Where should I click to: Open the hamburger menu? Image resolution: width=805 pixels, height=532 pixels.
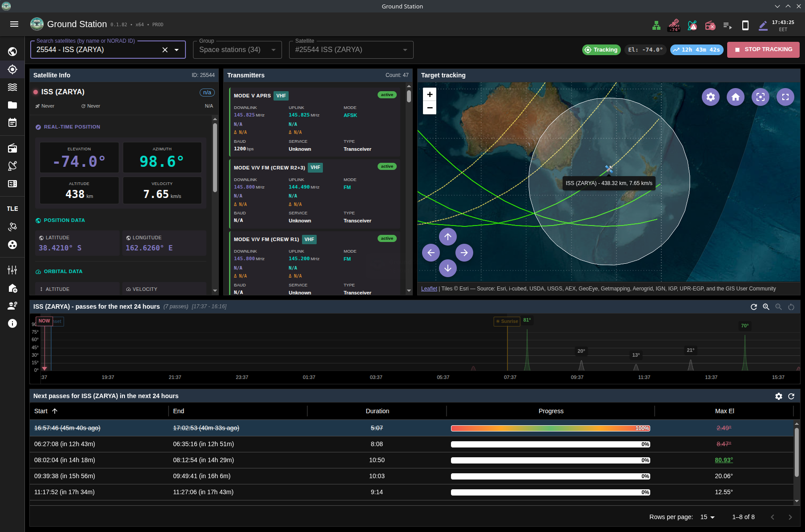tap(14, 24)
